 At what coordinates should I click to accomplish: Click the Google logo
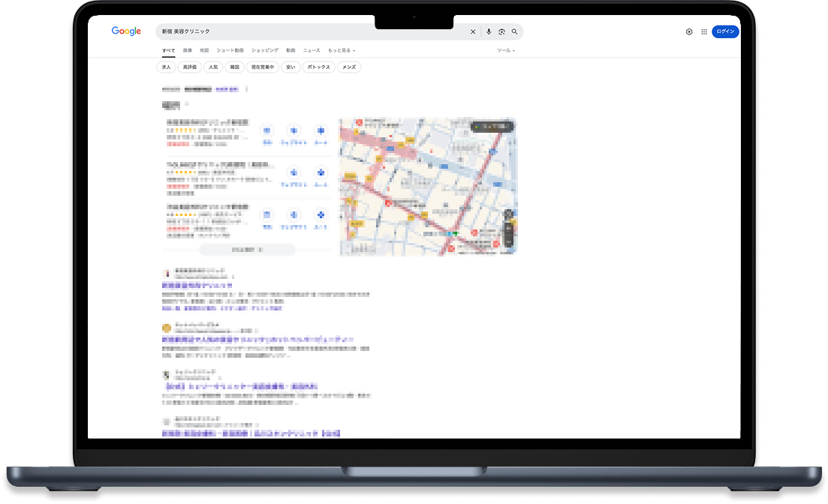point(126,31)
